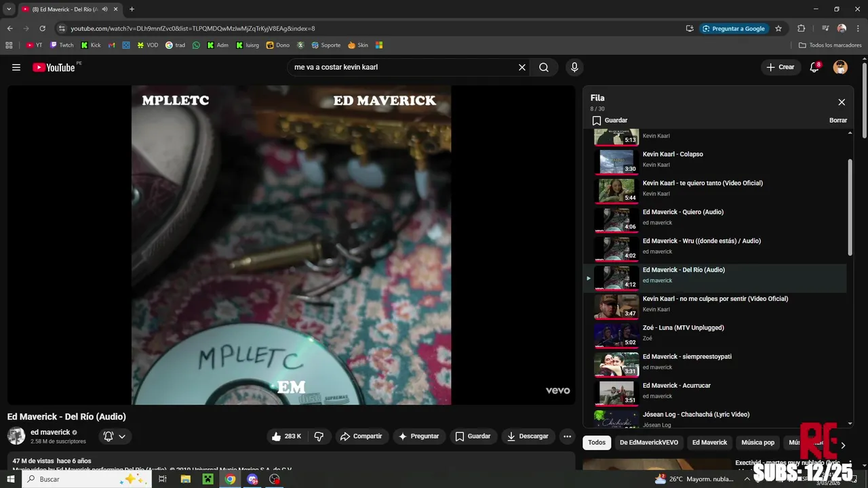Start voice search with the microphone
The height and width of the screenshot is (488, 868).
pyautogui.click(x=574, y=67)
